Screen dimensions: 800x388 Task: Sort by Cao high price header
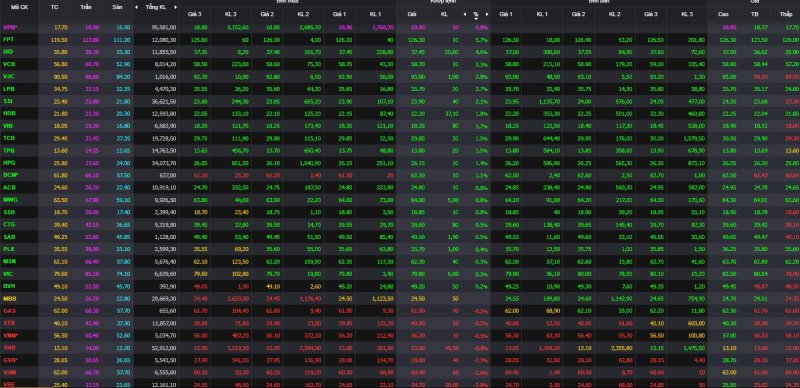point(723,14)
